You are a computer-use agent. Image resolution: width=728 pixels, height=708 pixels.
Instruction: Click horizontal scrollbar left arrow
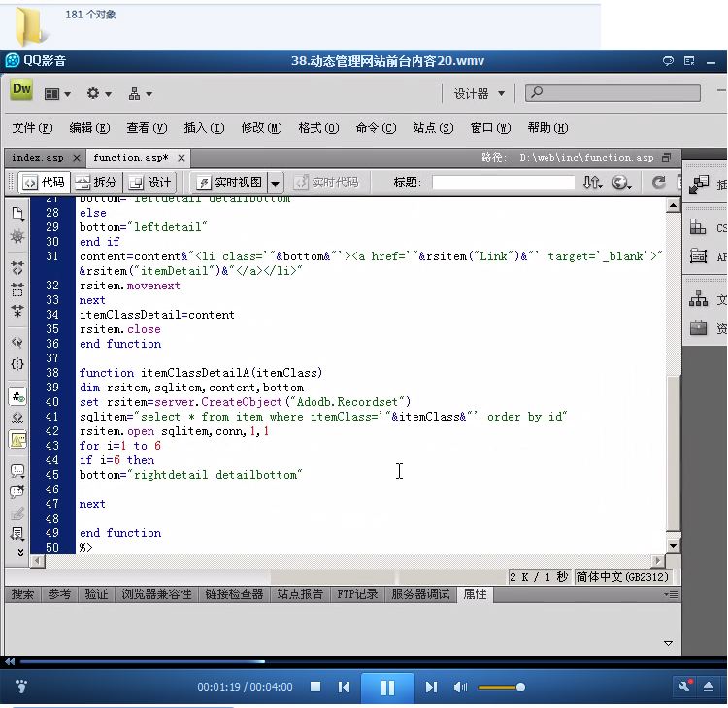(x=38, y=560)
